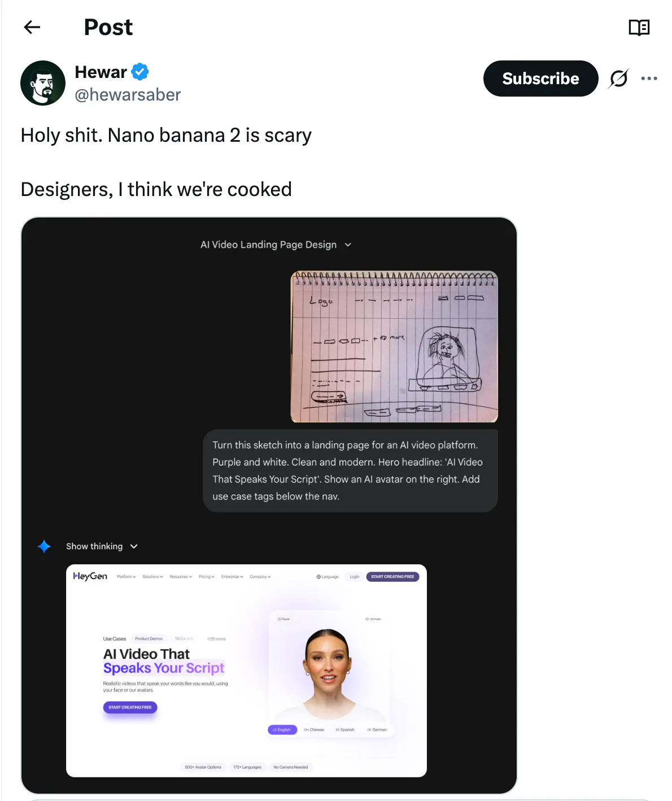Click the back arrow icon
This screenshot has height=801, width=672.
pos(32,27)
